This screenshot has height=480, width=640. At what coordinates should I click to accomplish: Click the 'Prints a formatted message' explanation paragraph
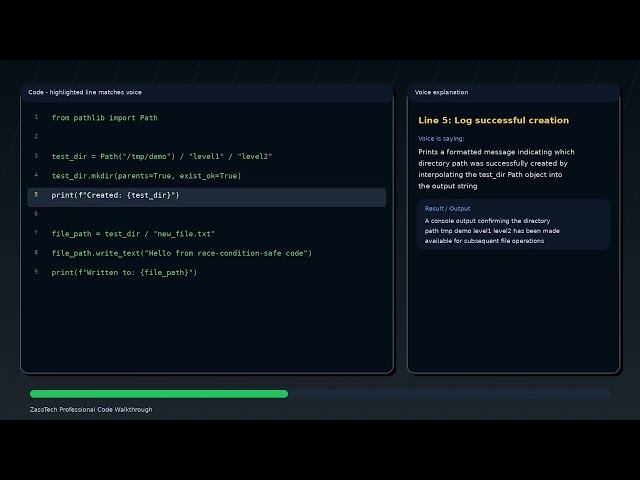(x=496, y=169)
